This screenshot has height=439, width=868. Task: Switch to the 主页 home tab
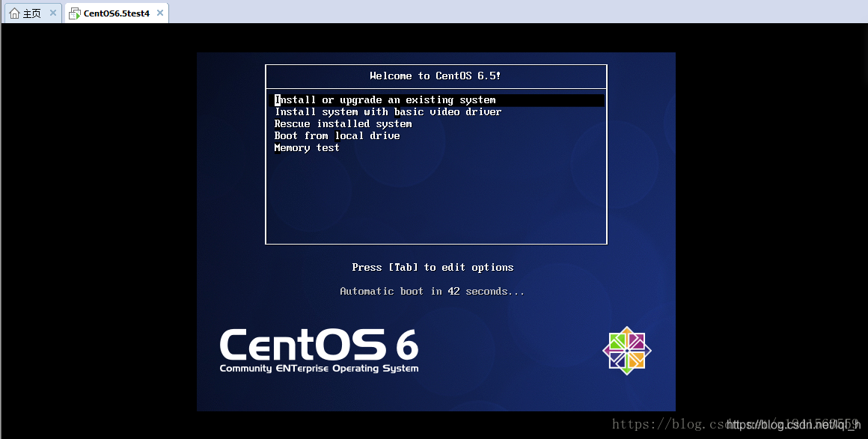tap(33, 13)
